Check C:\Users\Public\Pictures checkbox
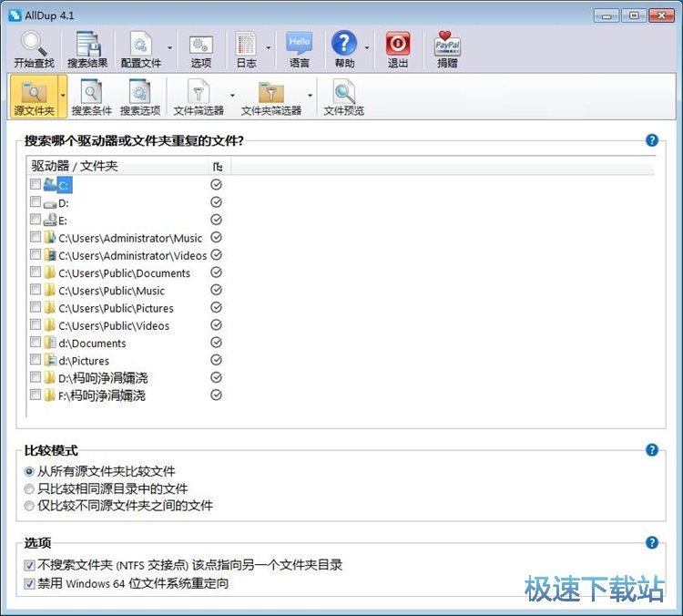This screenshot has width=683, height=616. tap(36, 307)
